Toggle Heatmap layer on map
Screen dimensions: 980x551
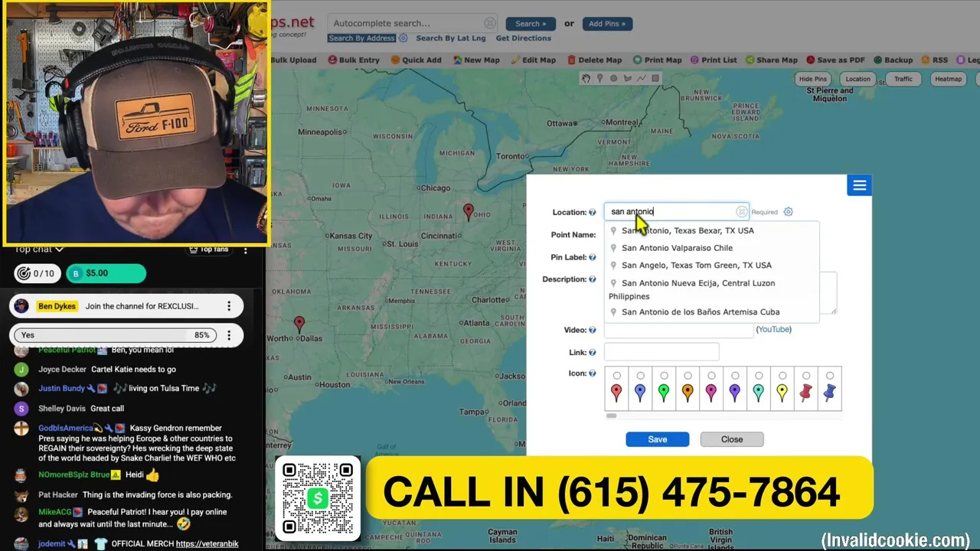click(x=948, y=79)
